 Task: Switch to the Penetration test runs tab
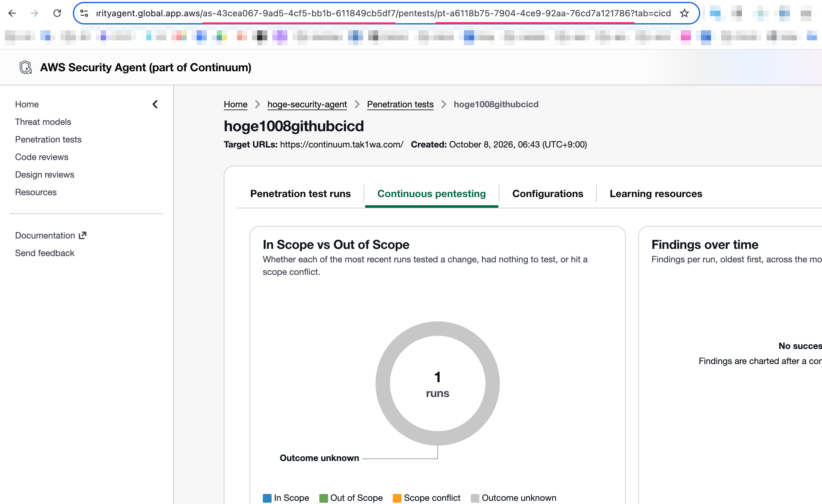pyautogui.click(x=300, y=194)
